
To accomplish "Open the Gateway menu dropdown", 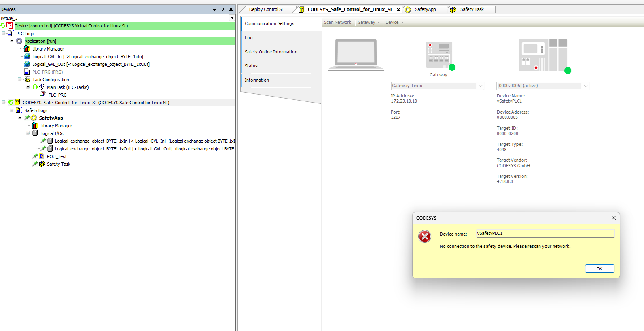I will click(x=369, y=23).
